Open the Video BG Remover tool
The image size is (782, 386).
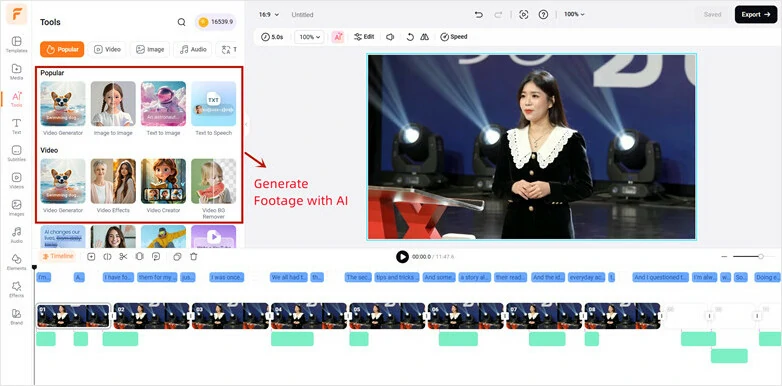(213, 189)
